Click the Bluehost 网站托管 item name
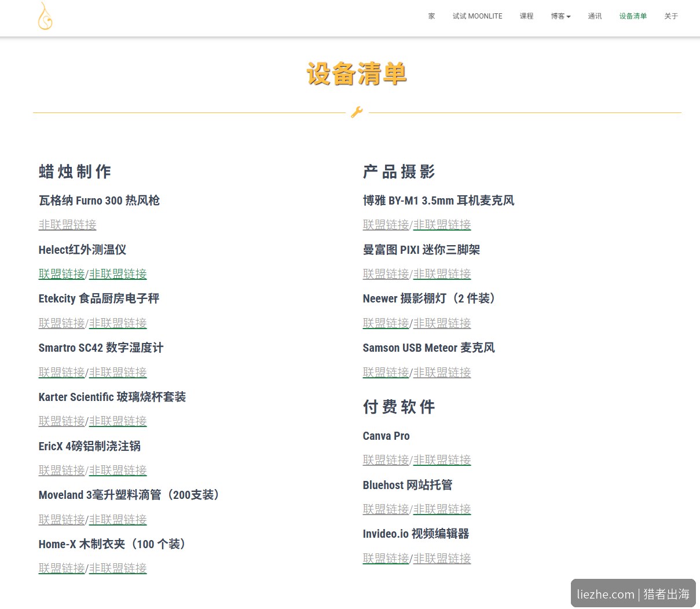The width and height of the screenshot is (700, 609). (x=408, y=485)
